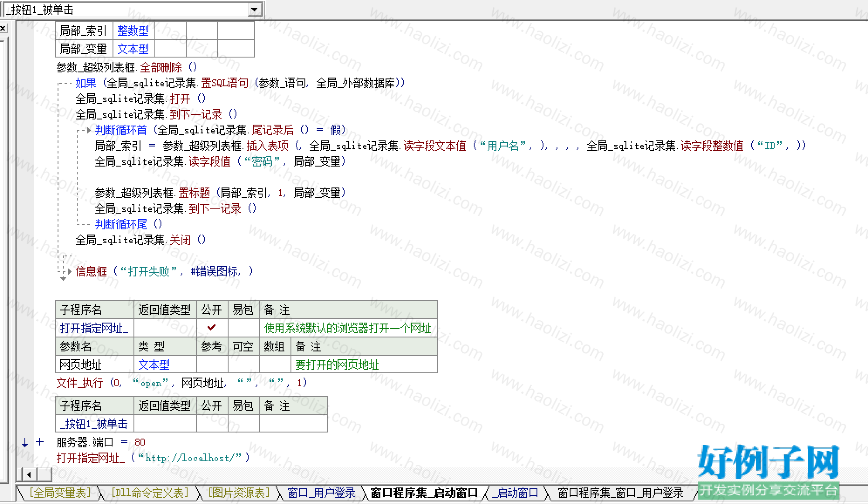The height and width of the screenshot is (504, 868).
Task: Click the left arrow of horizontal scrollbar
Action: pos(29,474)
